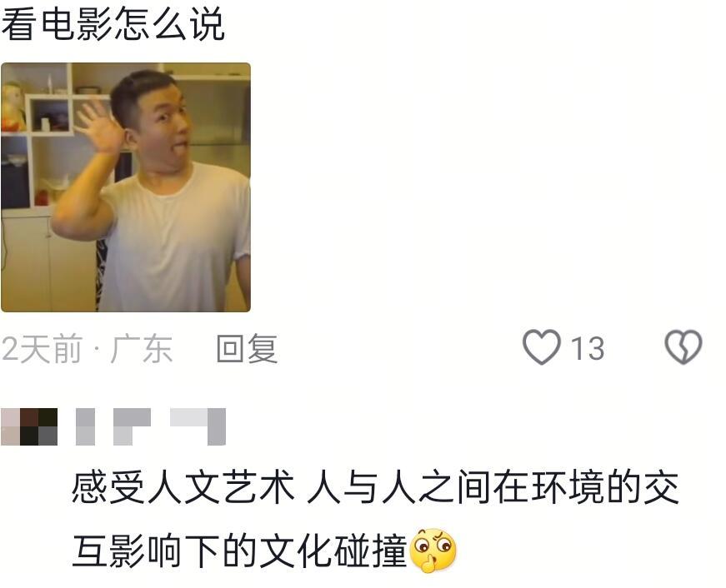The image size is (726, 588).
Task: Tap the thinking emoji ending the reply
Action: pos(433,550)
